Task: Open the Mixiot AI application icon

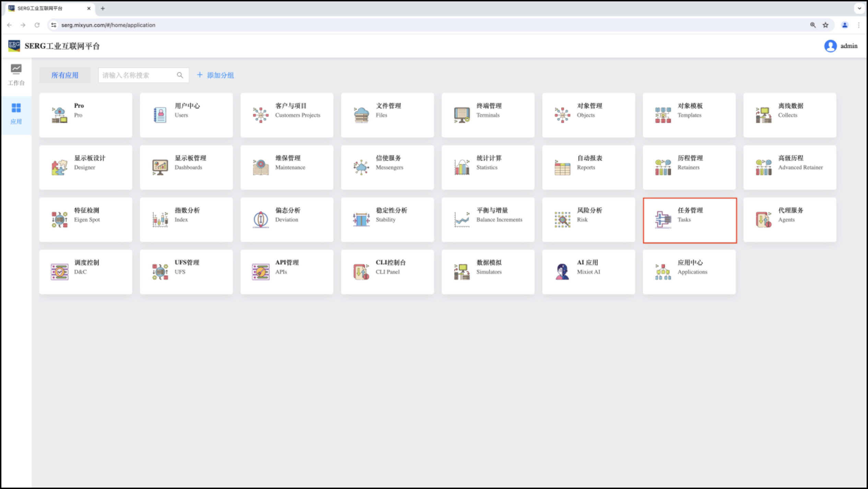Action: pos(562,272)
